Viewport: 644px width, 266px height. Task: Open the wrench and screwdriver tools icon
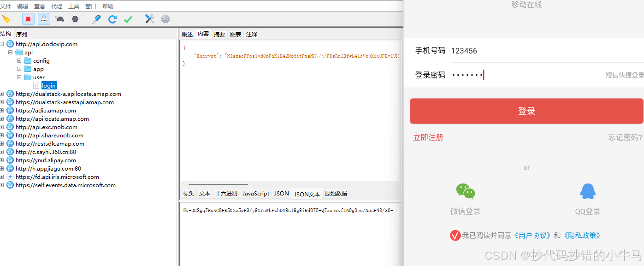[149, 19]
